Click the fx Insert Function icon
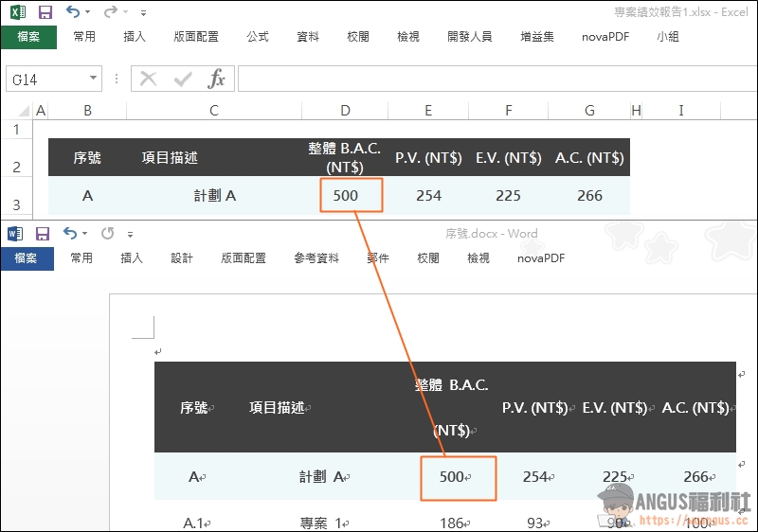Viewport: 758px width, 532px height. (x=217, y=79)
